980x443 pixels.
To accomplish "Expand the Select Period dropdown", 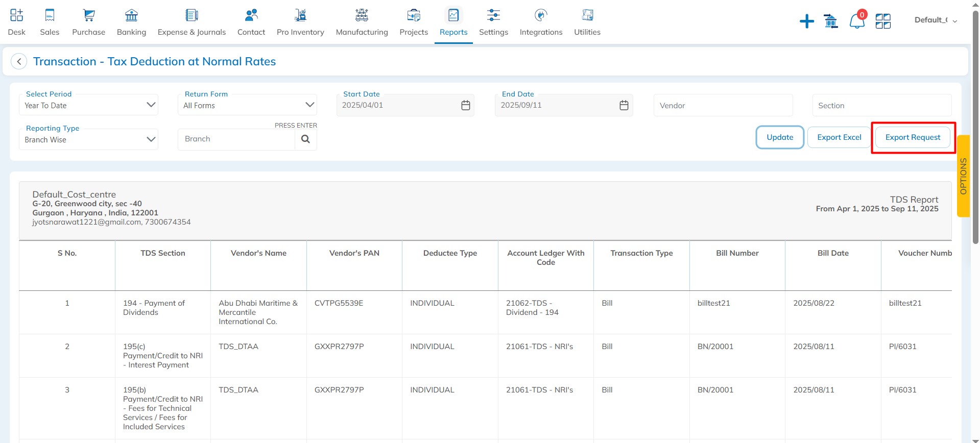I will pyautogui.click(x=89, y=105).
